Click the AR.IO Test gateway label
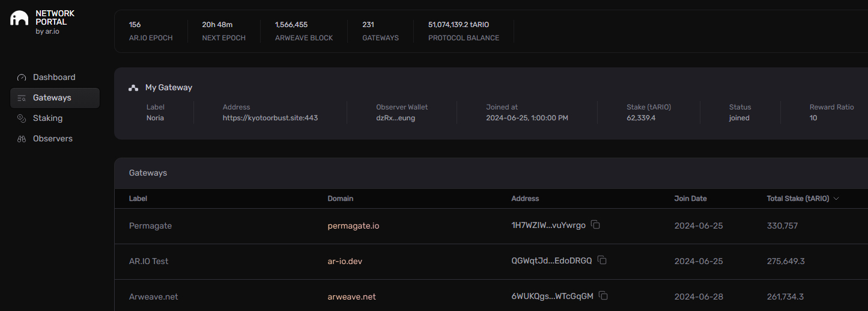This screenshot has height=311, width=868. coord(149,262)
